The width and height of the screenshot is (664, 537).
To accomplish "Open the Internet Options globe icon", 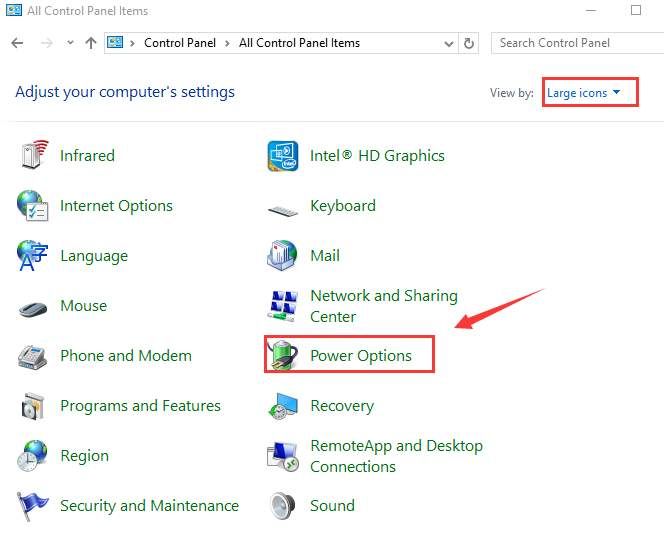I will tap(33, 206).
